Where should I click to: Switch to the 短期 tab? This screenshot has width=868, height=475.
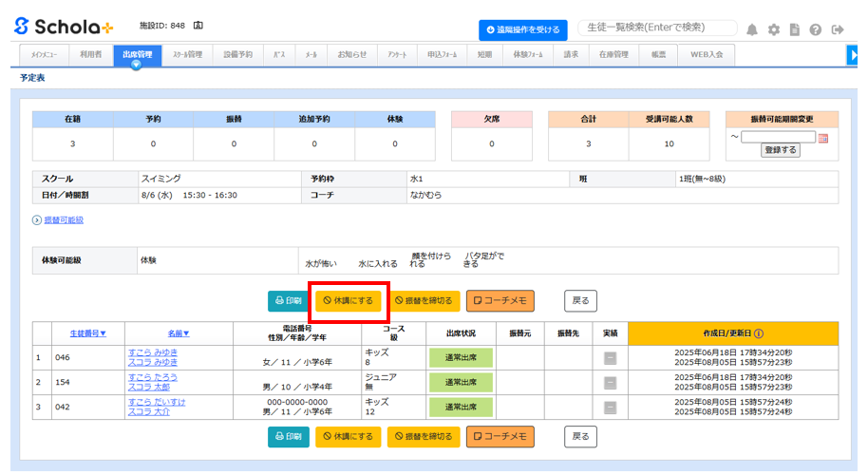[x=485, y=55]
